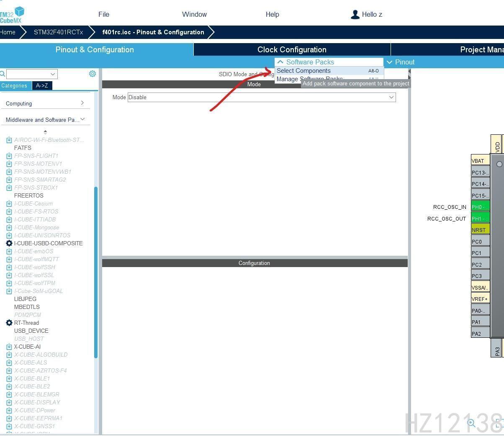This screenshot has height=437, width=504.
Task: Open the SDIO Mode dropdown set to Disable
Action: point(262,97)
